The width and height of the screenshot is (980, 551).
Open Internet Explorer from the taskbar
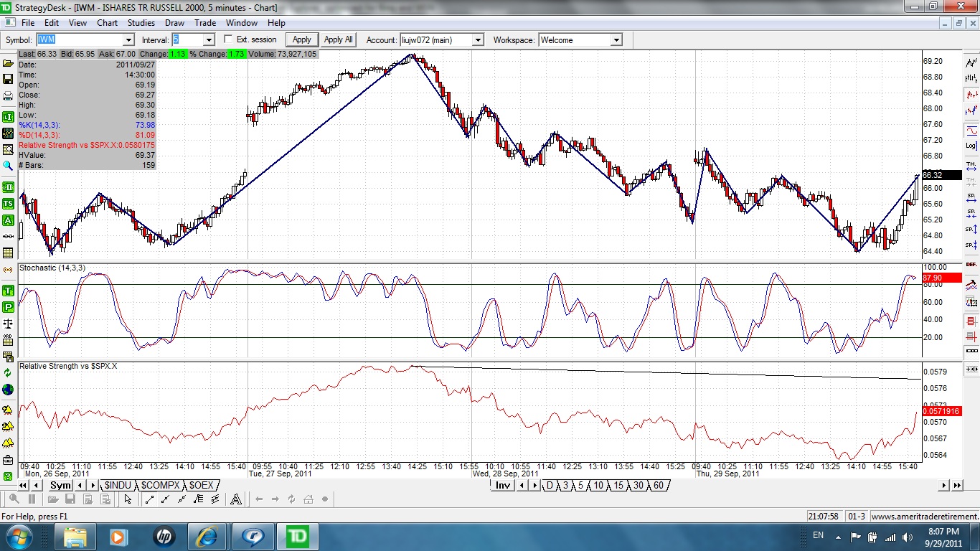point(207,536)
